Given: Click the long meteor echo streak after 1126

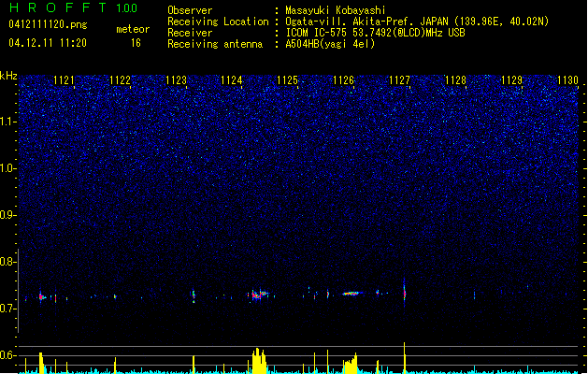Looking at the screenshot, I should point(351,294).
